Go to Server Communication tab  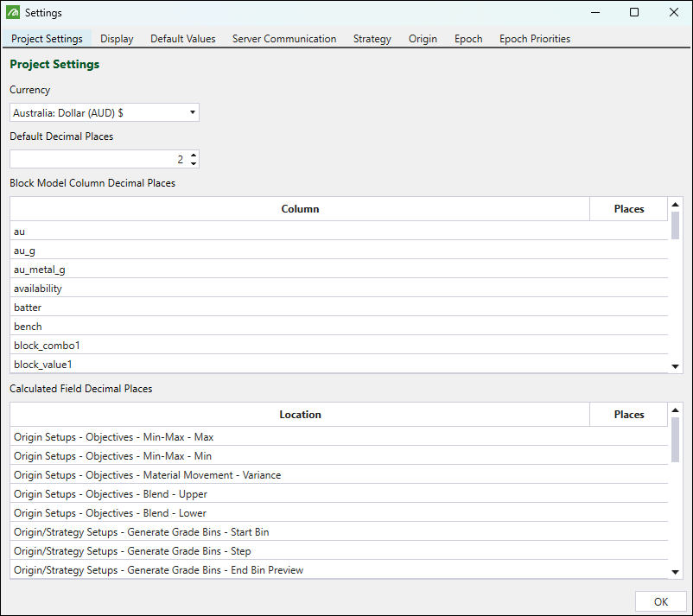tap(284, 39)
